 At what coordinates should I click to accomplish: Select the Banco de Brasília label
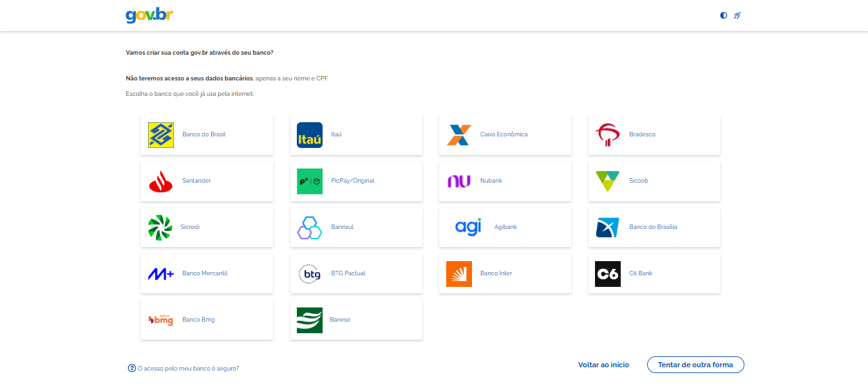652,227
